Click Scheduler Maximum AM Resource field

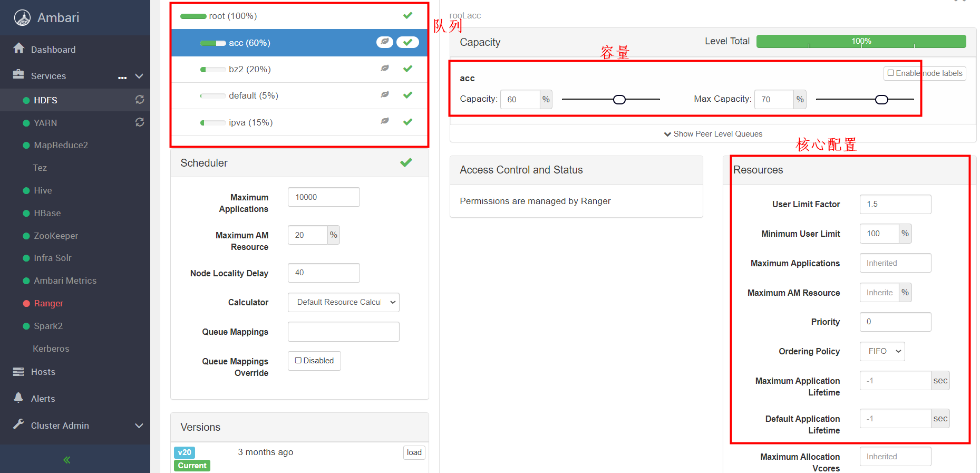308,235
